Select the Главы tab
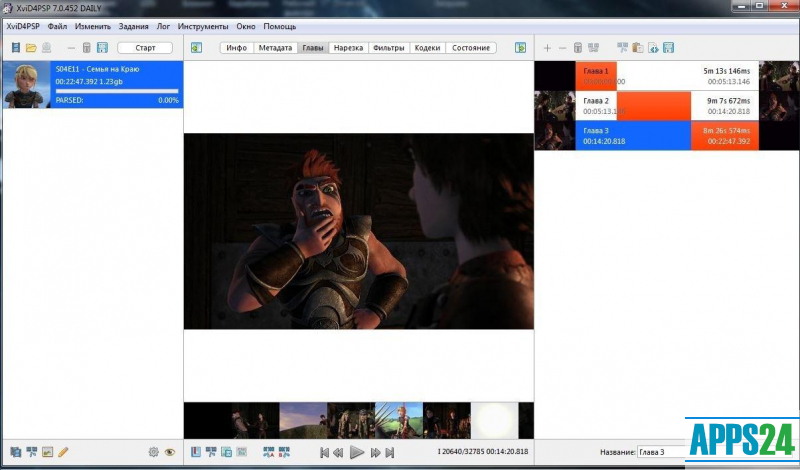800x470 pixels. pos(313,47)
